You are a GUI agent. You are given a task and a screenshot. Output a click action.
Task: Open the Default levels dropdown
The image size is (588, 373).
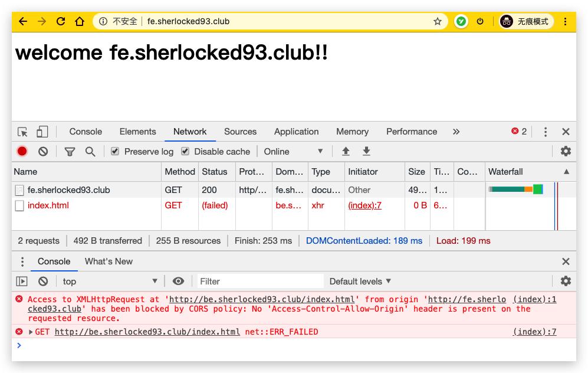click(x=360, y=282)
